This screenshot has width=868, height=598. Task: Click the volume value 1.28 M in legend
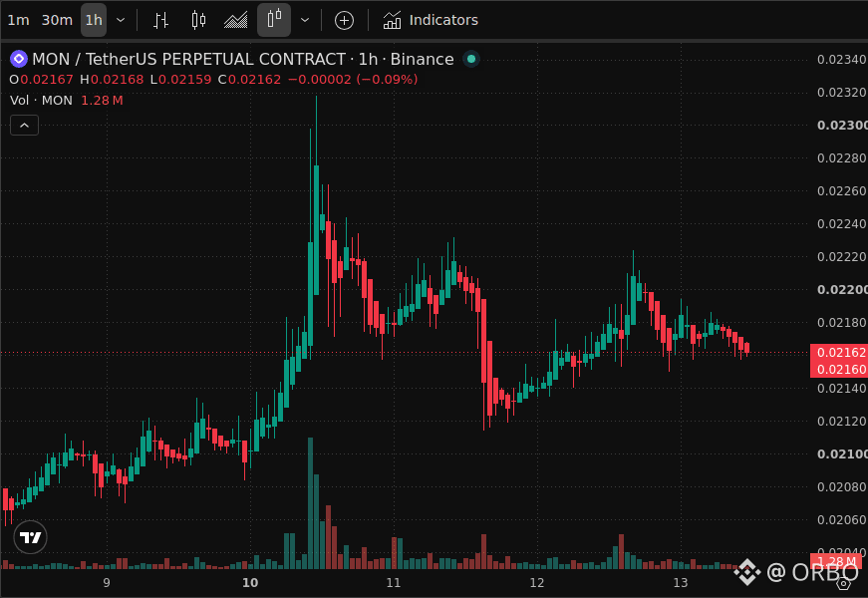102,101
